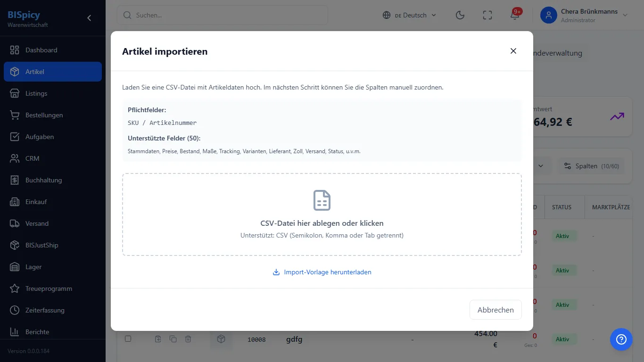
Task: Go to the Zeiterfassung menu entry
Action: tap(53, 310)
